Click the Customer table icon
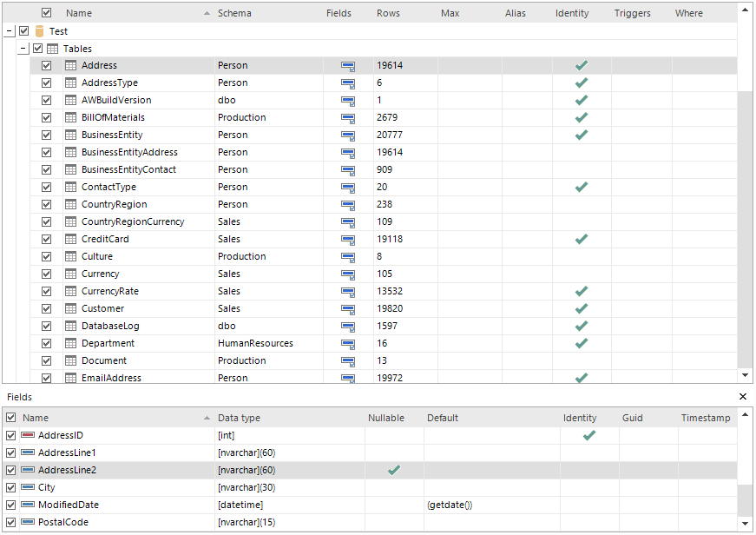Image resolution: width=756 pixels, height=535 pixels. click(70, 309)
